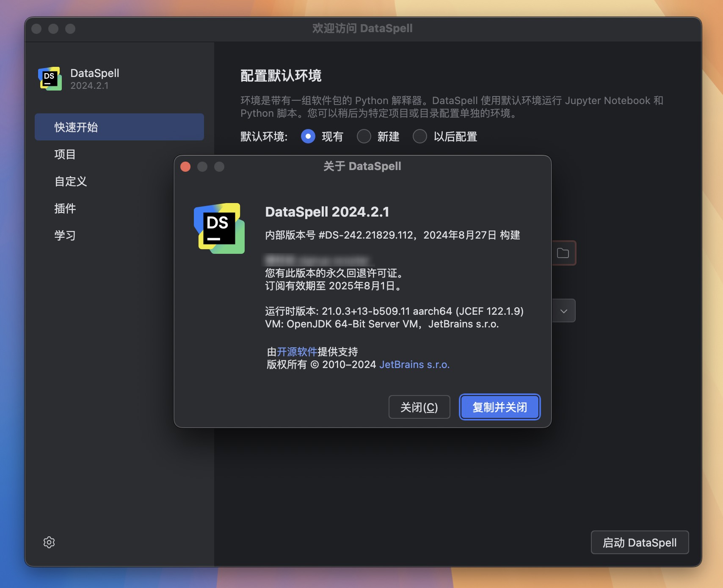The height and width of the screenshot is (588, 723).
Task: Open the 开源软件 link
Action: click(297, 352)
